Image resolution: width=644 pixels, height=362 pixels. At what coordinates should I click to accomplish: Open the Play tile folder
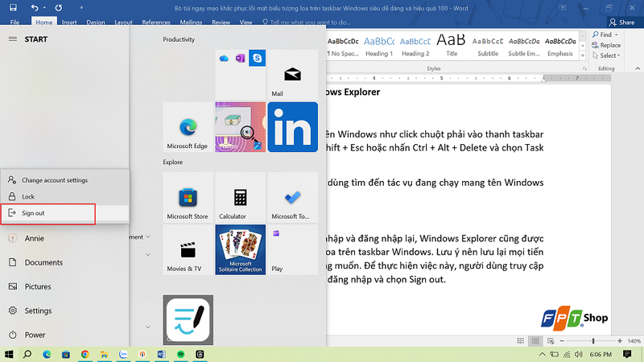click(x=292, y=249)
